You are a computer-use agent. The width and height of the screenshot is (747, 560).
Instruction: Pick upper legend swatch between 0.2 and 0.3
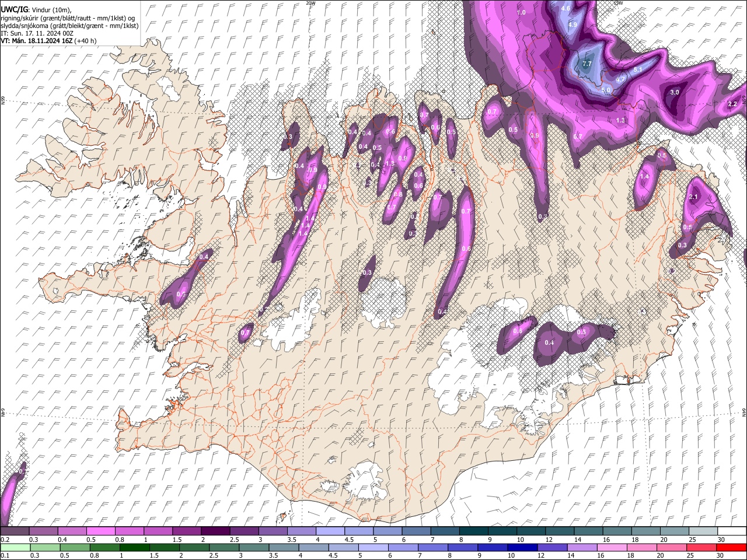15,531
